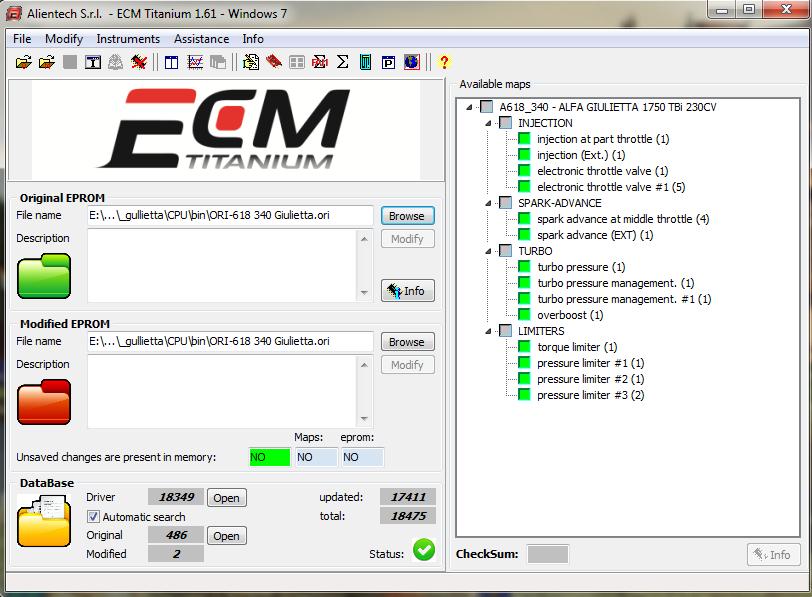This screenshot has width=812, height=597.
Task: Check the A618_340 Alfa Giulietta root box
Action: pyautogui.click(x=486, y=107)
